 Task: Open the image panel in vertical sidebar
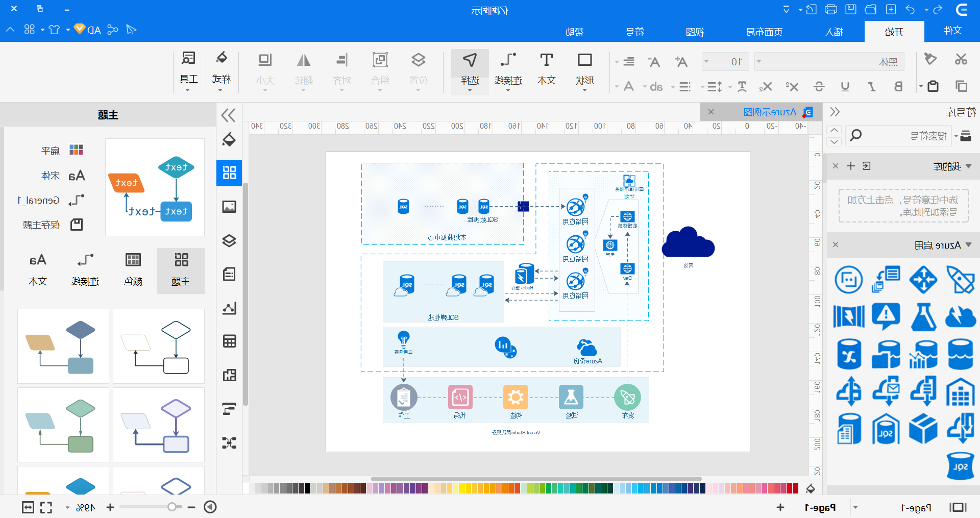229,207
